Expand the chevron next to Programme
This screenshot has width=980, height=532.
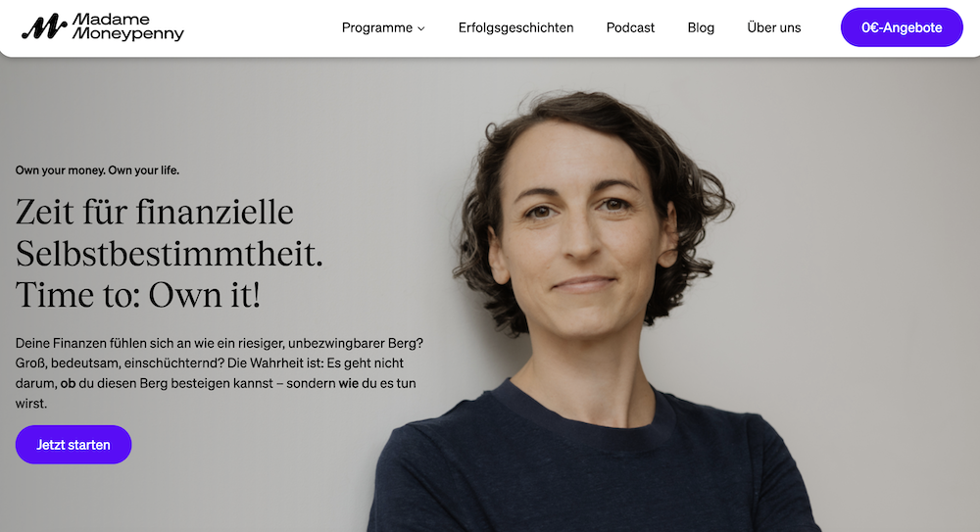click(x=421, y=28)
